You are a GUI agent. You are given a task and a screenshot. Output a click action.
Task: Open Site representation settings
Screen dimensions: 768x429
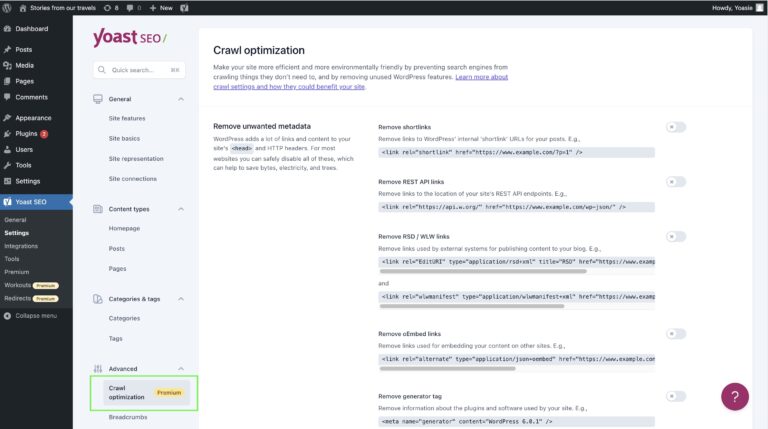point(136,159)
